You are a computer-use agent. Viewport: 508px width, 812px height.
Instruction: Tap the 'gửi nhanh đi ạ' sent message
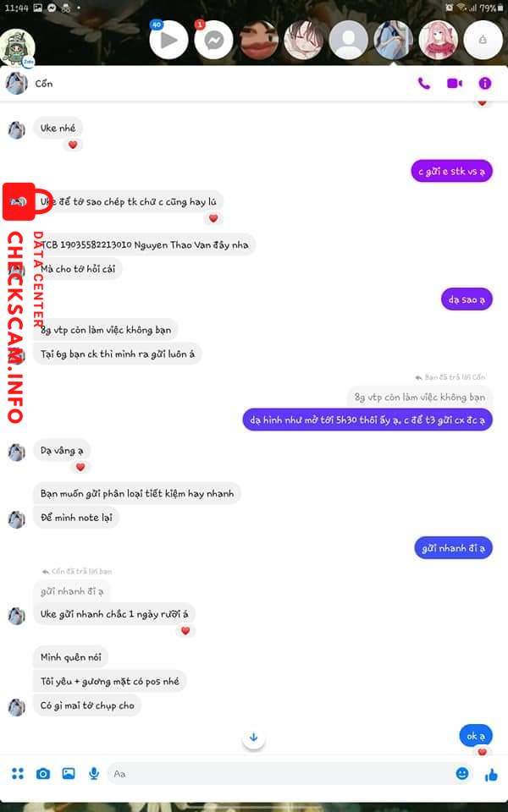click(x=453, y=548)
